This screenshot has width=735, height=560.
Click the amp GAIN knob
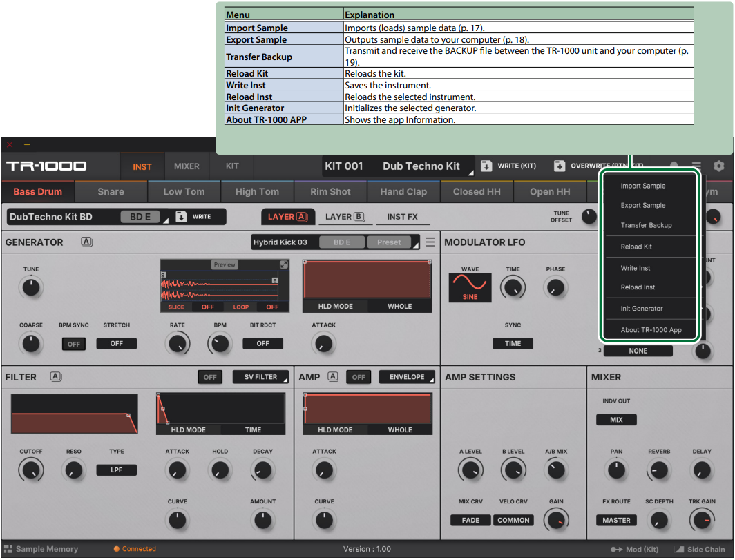tap(556, 520)
